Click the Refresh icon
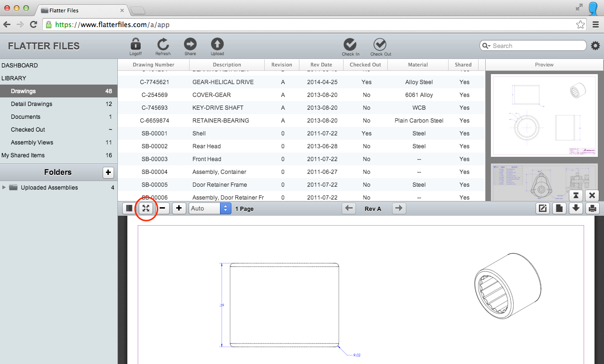 [163, 44]
